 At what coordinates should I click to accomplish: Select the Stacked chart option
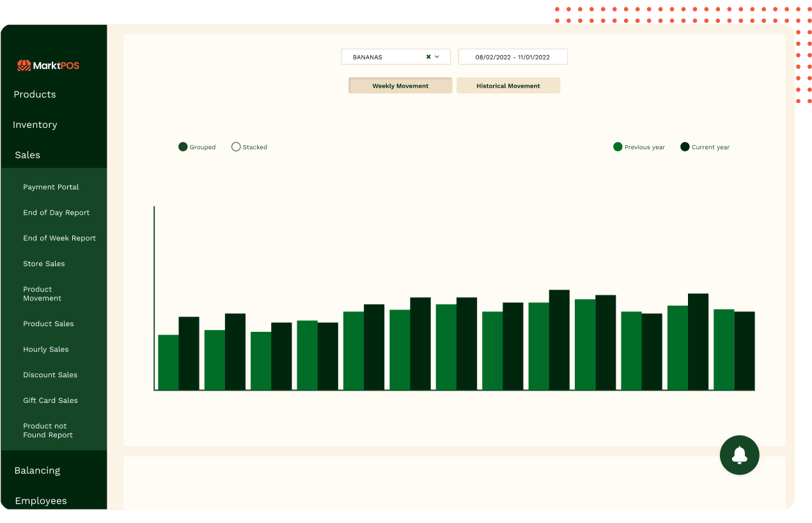236,147
